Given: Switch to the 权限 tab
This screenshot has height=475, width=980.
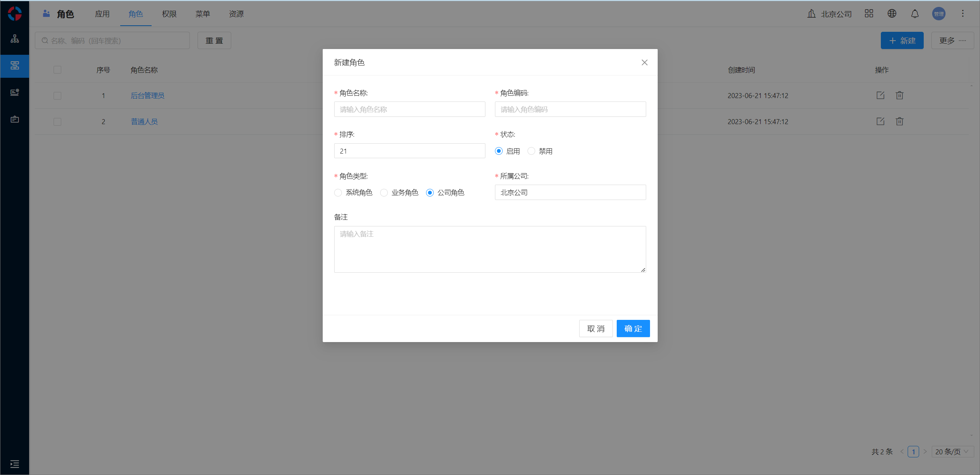Looking at the screenshot, I should tap(169, 14).
